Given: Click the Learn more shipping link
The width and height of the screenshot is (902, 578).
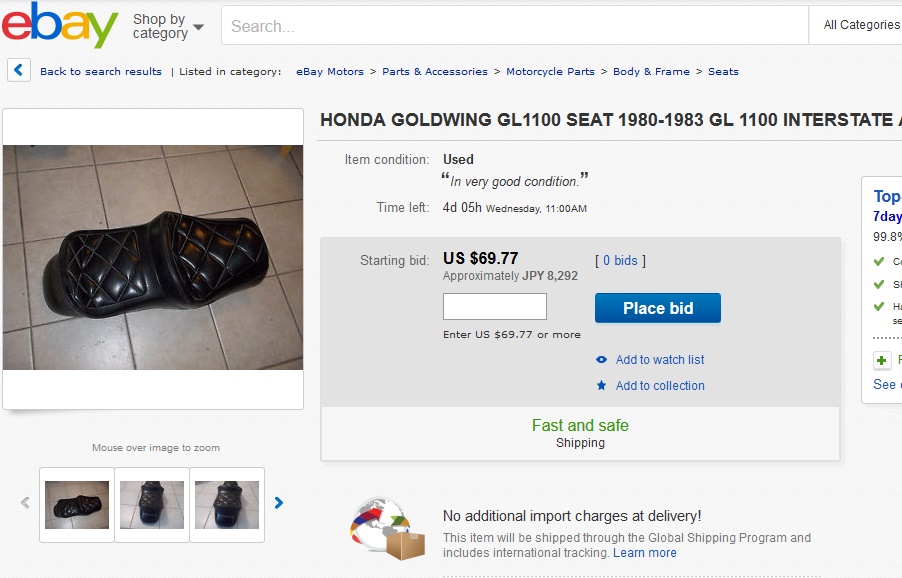Looking at the screenshot, I should coord(644,553).
